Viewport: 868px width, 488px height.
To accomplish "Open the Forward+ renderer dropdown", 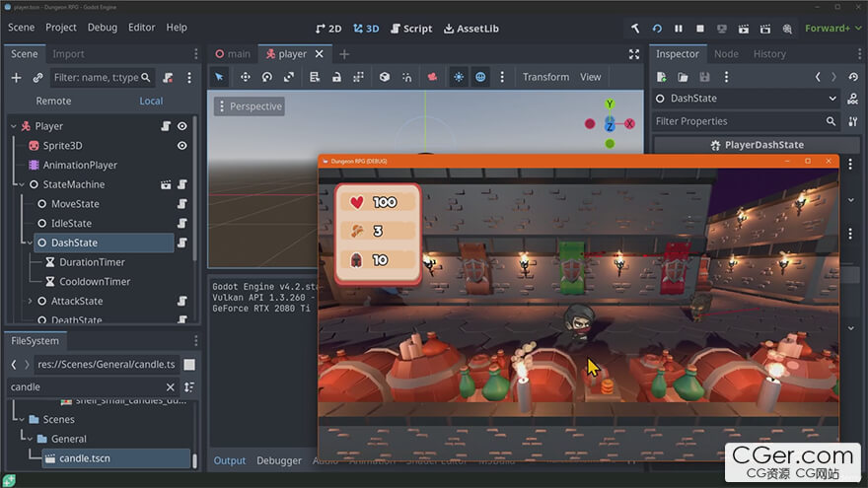I will point(832,29).
